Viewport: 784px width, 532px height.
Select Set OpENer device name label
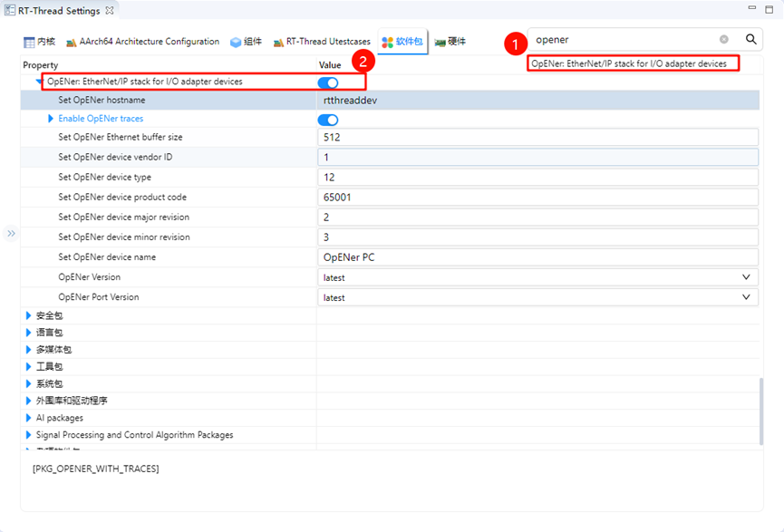(x=107, y=257)
